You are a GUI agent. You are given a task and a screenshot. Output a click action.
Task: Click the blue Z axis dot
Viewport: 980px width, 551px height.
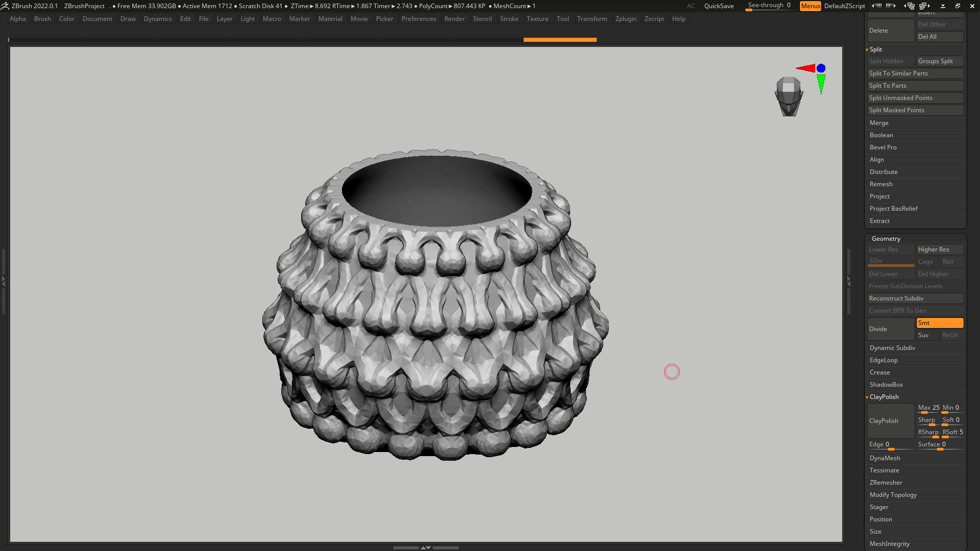(x=821, y=68)
